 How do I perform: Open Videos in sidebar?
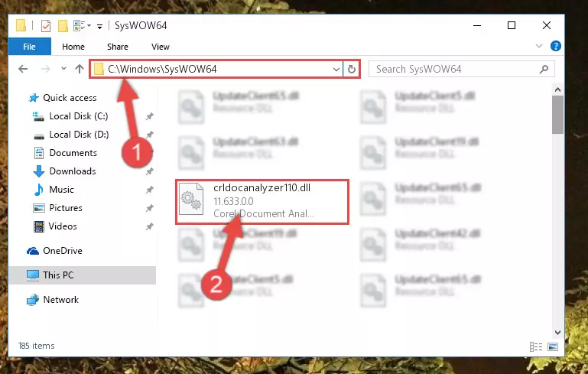click(x=63, y=226)
